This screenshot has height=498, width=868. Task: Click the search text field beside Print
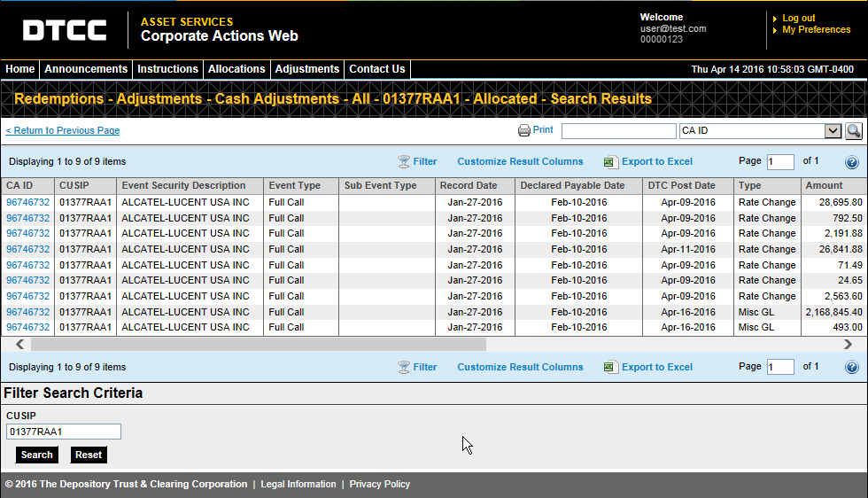[x=619, y=131]
